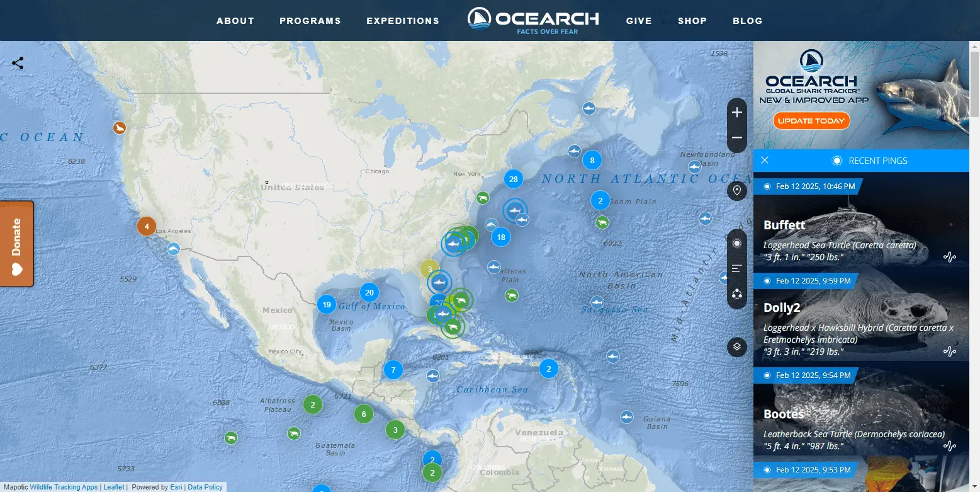Open the green cluster of 2 near Albatross Plateau
Screen dimensions: 980x492
tap(313, 404)
